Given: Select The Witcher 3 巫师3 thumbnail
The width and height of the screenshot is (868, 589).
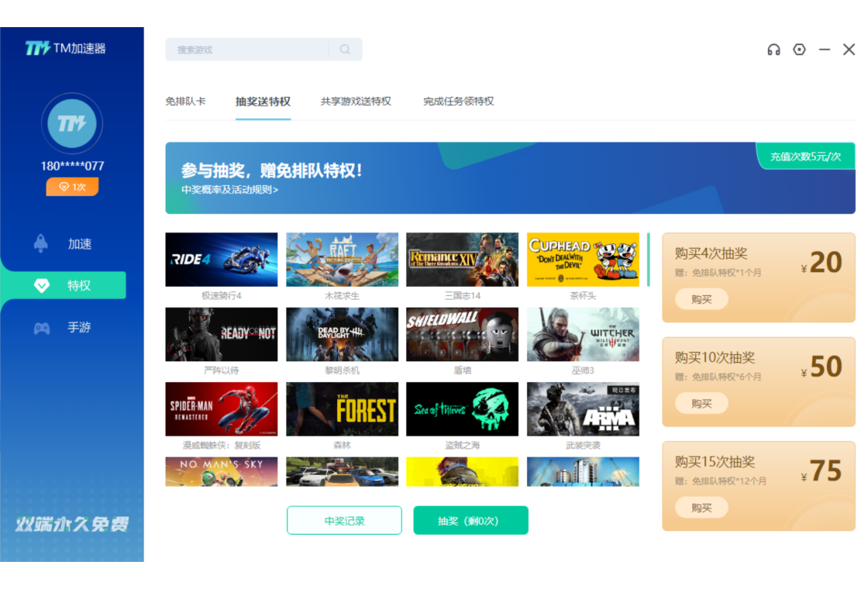Looking at the screenshot, I should coord(583,334).
